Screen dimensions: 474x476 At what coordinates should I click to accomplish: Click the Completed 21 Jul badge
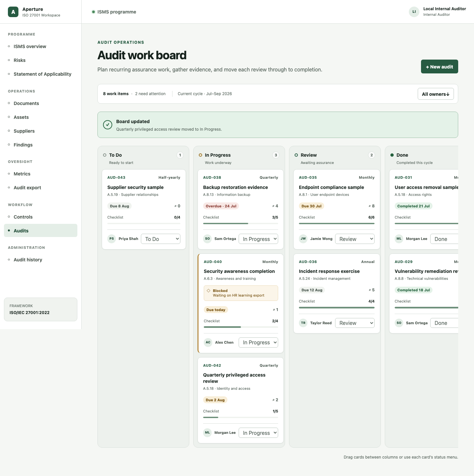(413, 206)
